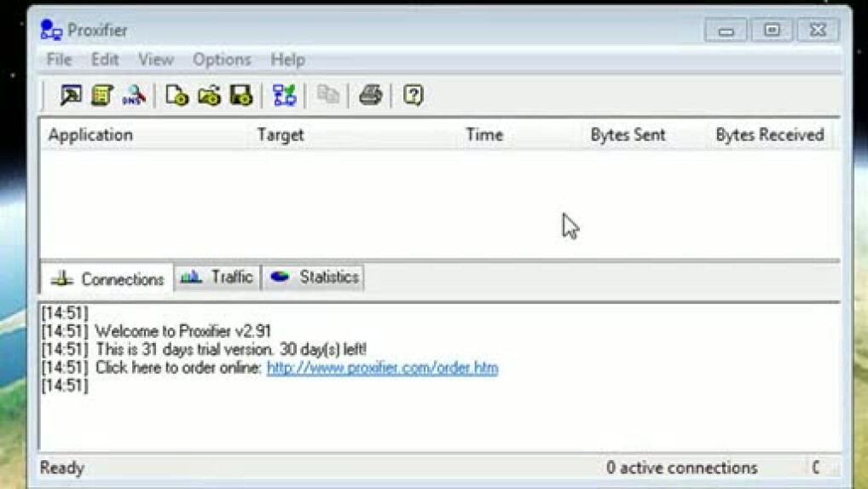Click the save profile disk icon
868x489 pixels.
click(241, 95)
